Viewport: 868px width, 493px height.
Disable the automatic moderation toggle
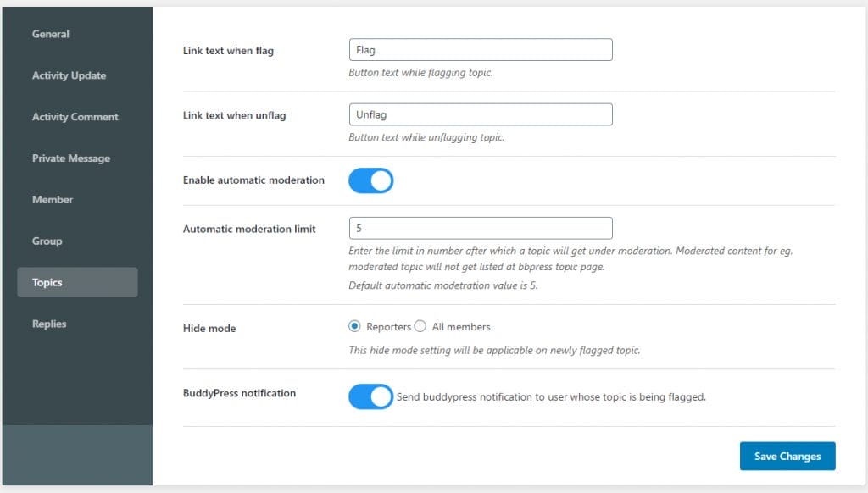371,180
